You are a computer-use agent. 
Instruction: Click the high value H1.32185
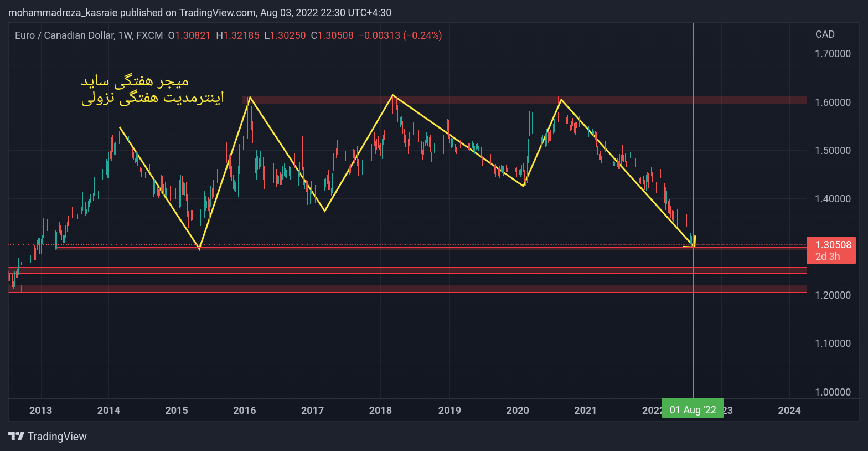click(x=237, y=35)
